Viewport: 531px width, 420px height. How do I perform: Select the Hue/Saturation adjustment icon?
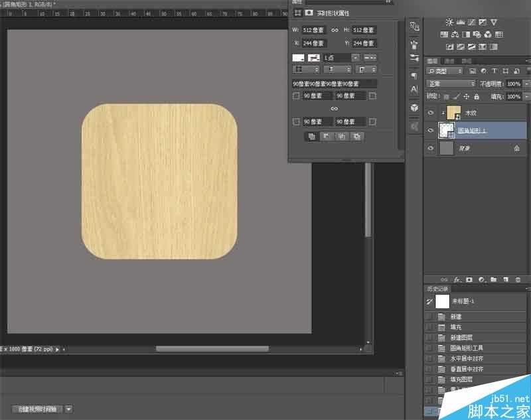pos(444,35)
